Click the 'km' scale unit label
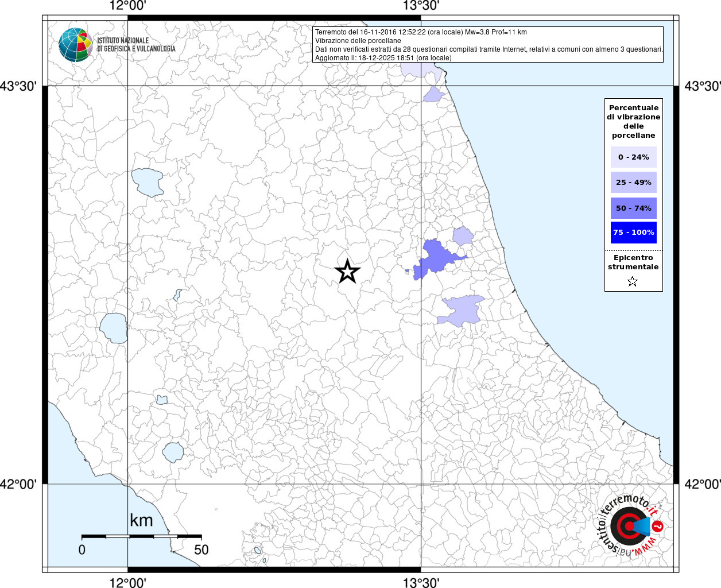This screenshot has width=721, height=588. pyautogui.click(x=141, y=520)
